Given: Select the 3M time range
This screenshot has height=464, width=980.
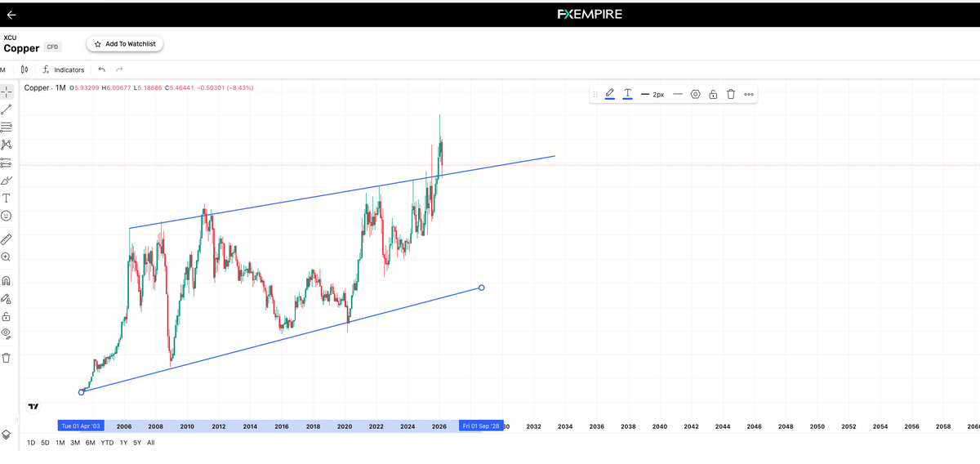Looking at the screenshot, I should tap(74, 443).
